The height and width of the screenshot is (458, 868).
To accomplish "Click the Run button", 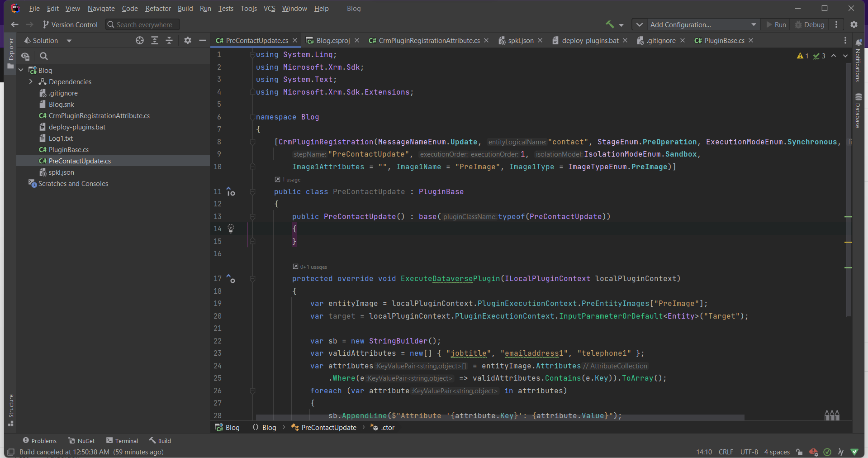I will point(776,24).
